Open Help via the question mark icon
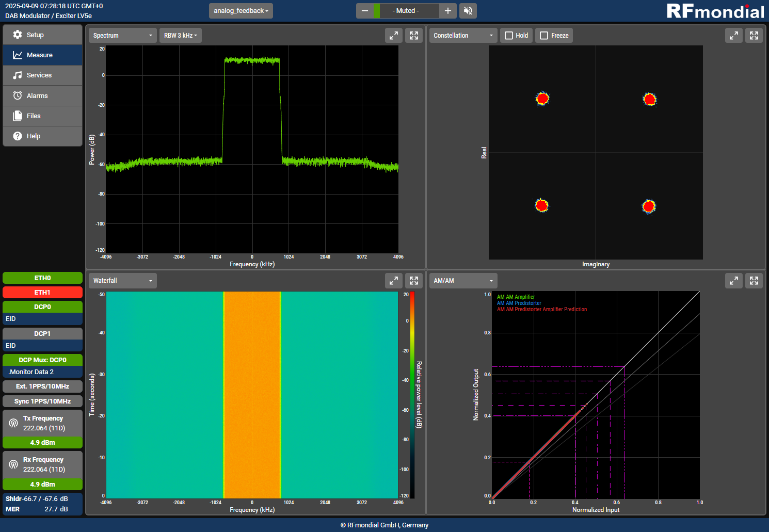Viewport: 769px width, 532px height. (18, 136)
